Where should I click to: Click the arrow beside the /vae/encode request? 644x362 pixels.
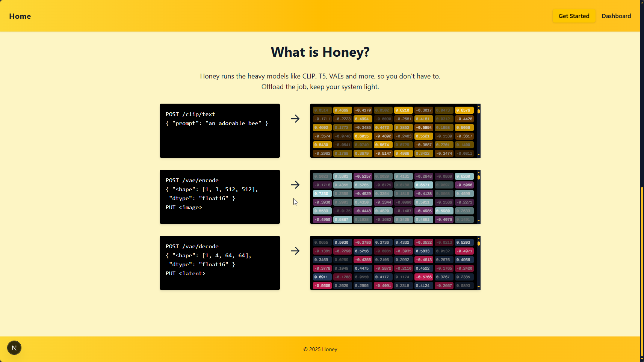(x=295, y=185)
